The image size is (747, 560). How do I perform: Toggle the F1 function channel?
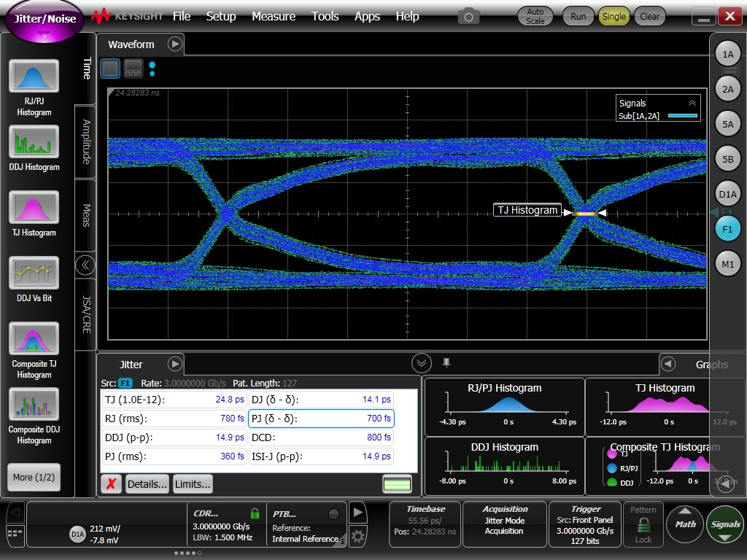point(727,229)
